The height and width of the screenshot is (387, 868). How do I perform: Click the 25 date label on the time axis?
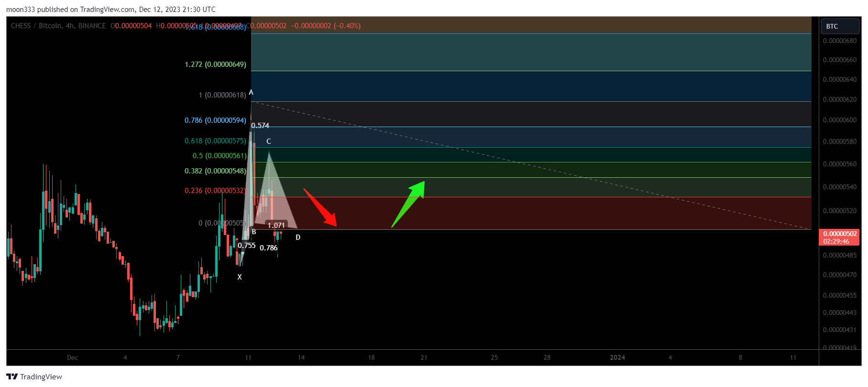coord(494,358)
